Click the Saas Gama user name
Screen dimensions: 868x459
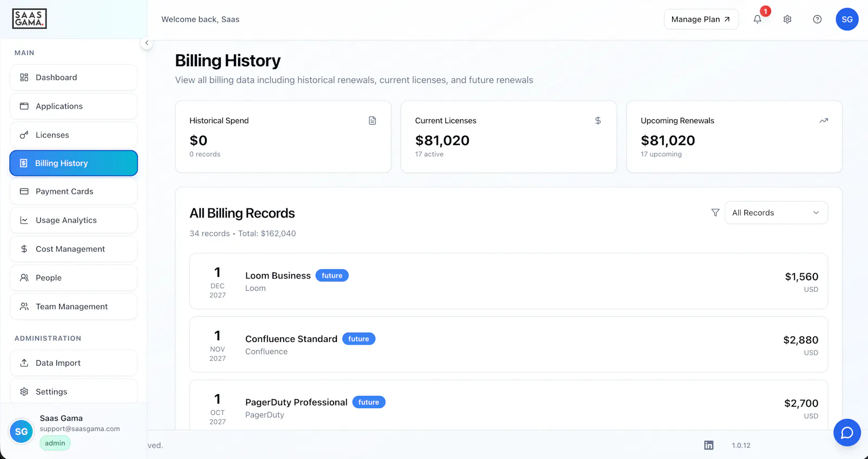[x=61, y=418]
